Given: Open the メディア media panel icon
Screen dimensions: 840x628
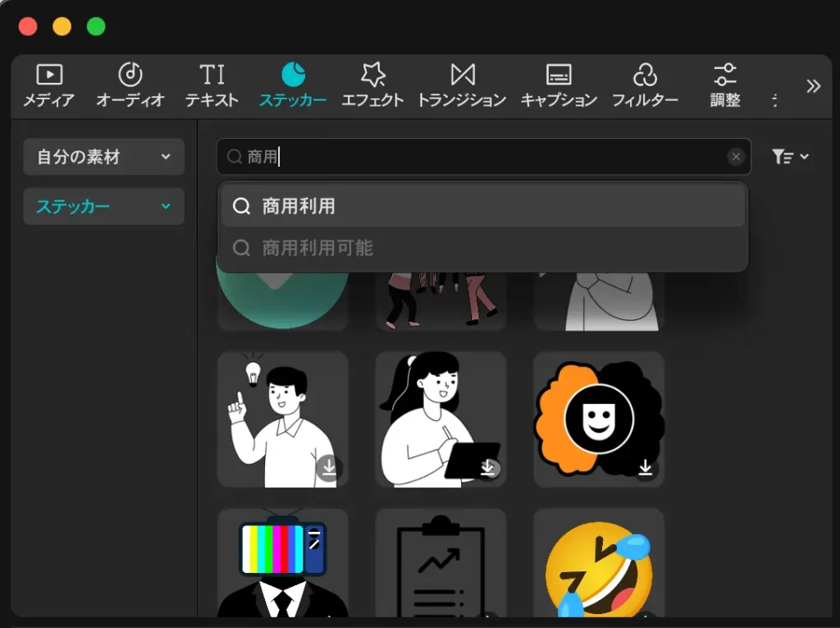Looking at the screenshot, I should [x=49, y=76].
